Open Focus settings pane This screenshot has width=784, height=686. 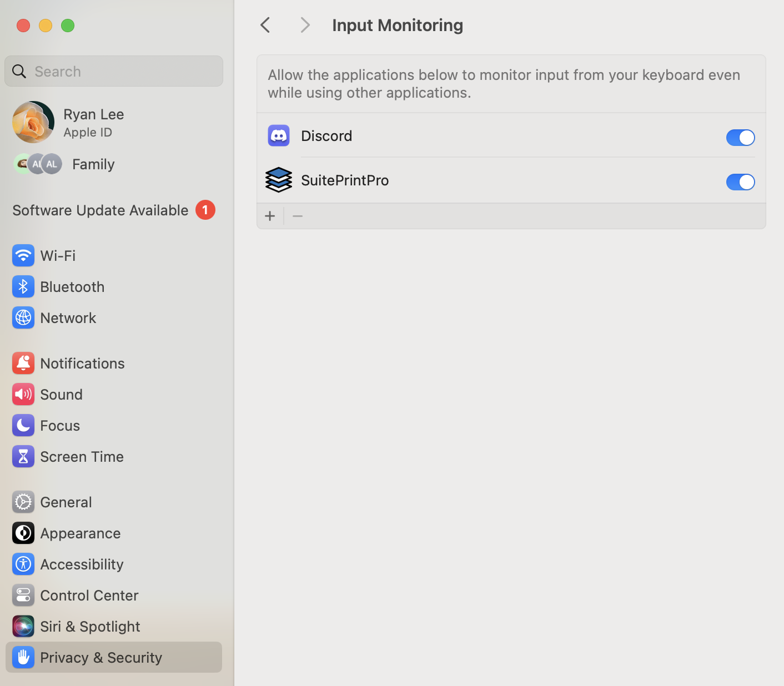[114, 425]
